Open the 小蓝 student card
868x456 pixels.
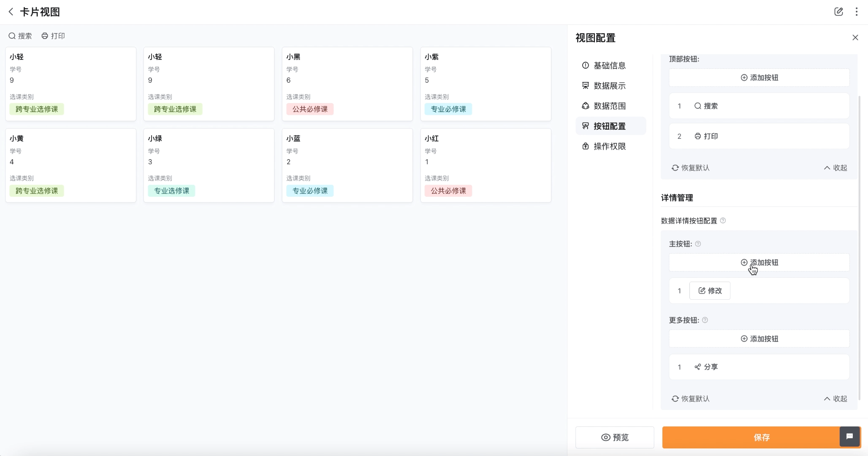(347, 166)
